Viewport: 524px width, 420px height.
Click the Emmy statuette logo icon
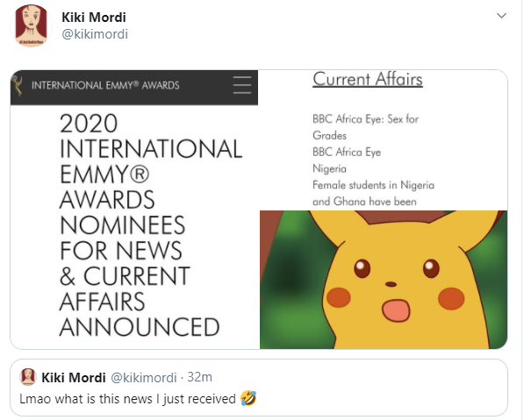click(x=17, y=85)
